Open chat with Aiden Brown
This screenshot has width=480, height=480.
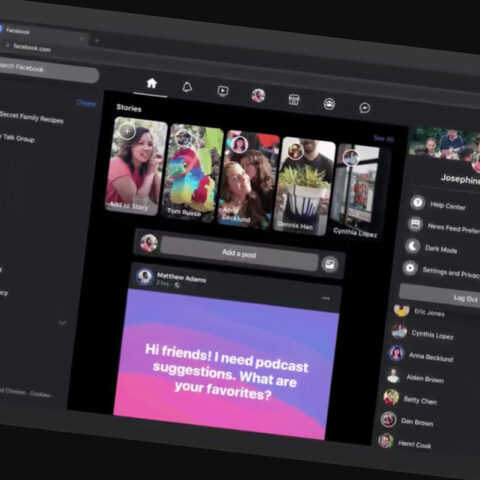425,379
